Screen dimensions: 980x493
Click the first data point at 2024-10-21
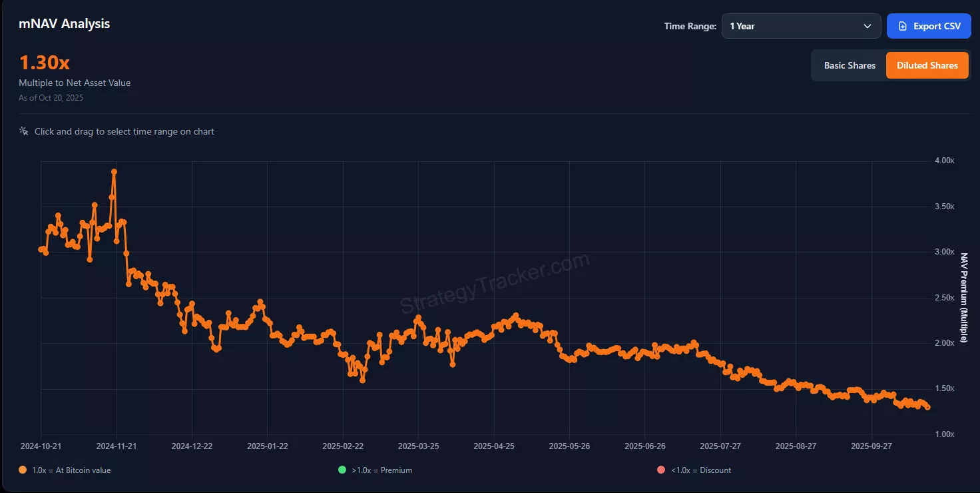[41, 249]
